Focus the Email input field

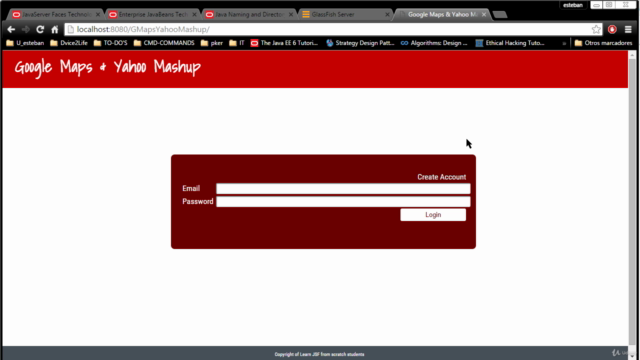point(343,189)
